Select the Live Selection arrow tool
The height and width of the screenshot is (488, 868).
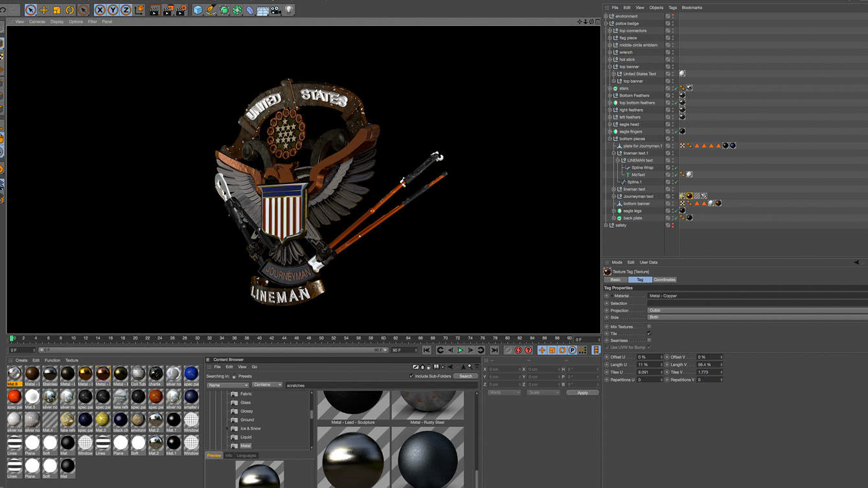pos(30,10)
